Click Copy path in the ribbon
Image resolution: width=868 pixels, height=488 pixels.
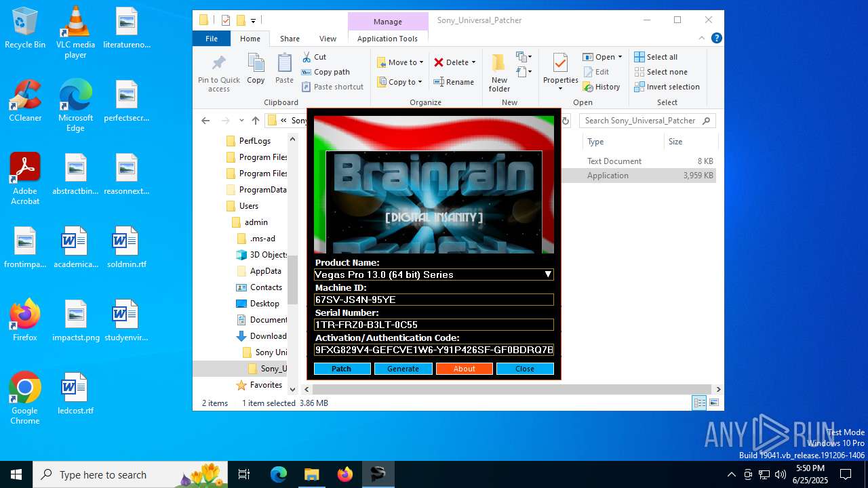coord(325,72)
